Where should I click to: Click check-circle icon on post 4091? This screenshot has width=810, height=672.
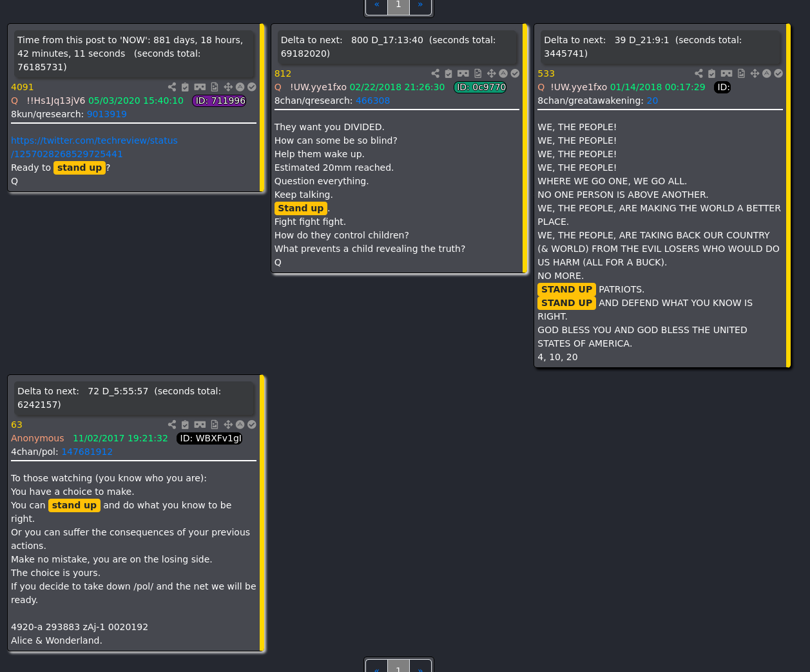point(252,87)
